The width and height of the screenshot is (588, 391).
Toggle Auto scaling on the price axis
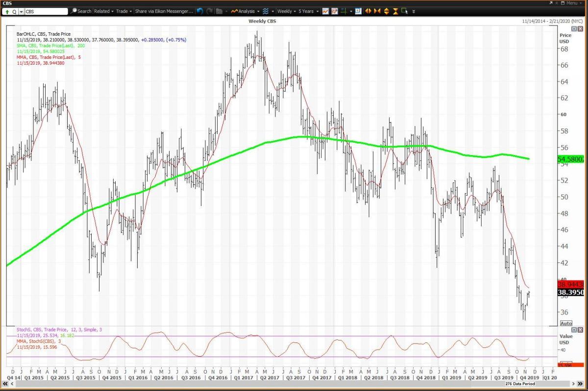(565, 323)
